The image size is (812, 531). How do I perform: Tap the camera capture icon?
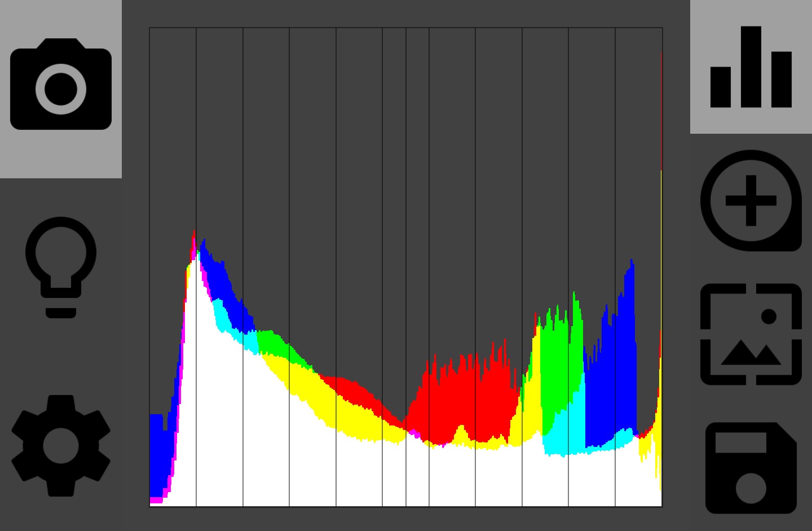[x=61, y=84]
